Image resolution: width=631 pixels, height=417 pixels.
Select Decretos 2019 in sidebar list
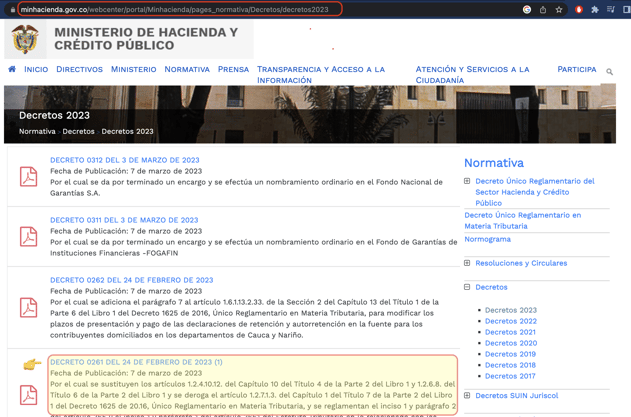pos(510,354)
